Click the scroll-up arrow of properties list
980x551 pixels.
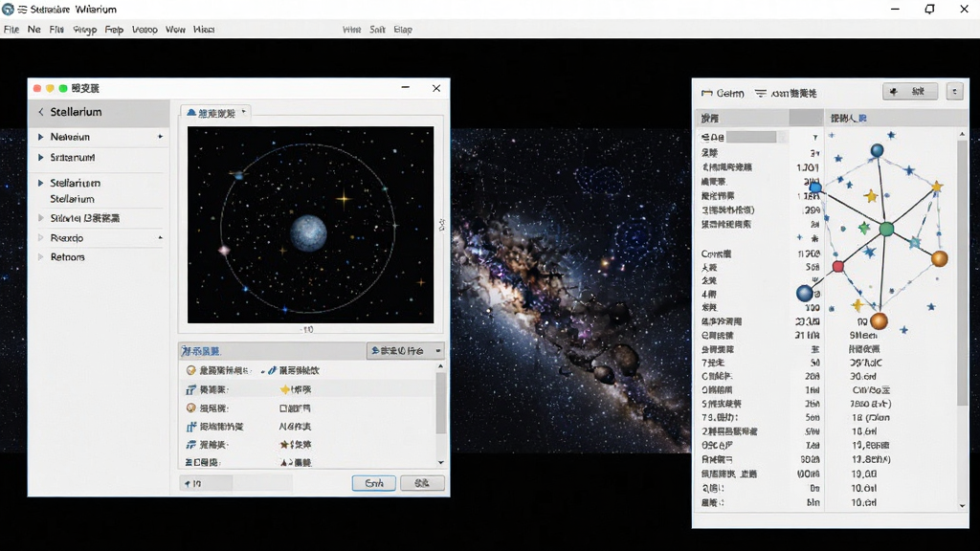(440, 366)
